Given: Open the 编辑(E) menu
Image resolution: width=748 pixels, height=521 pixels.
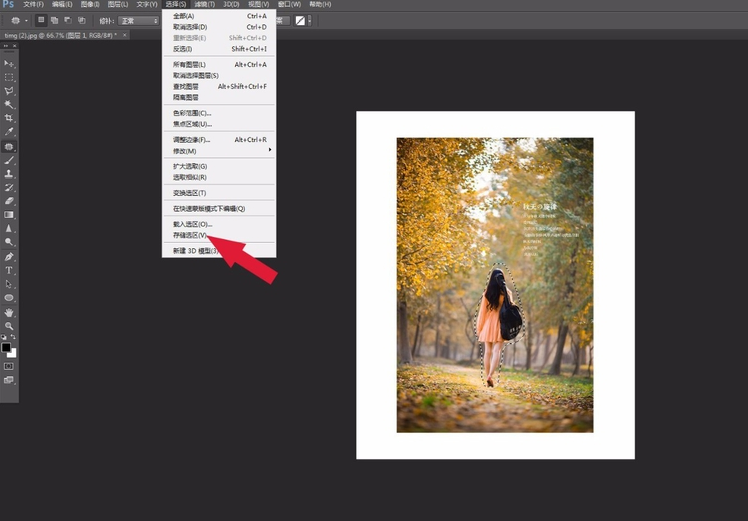Looking at the screenshot, I should pyautogui.click(x=62, y=4).
